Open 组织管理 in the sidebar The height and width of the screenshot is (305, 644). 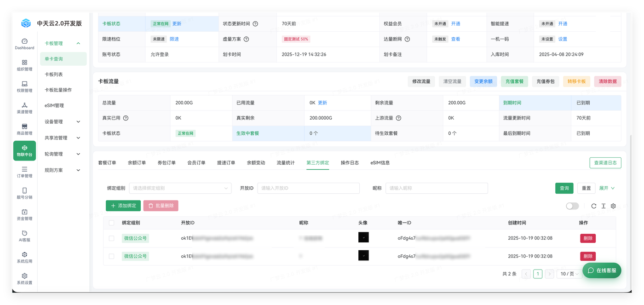tap(24, 65)
